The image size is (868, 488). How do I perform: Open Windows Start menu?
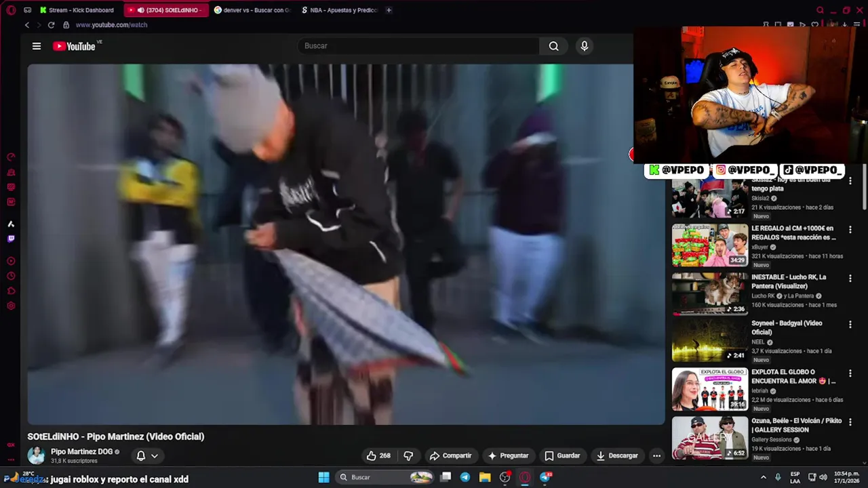coord(324,477)
